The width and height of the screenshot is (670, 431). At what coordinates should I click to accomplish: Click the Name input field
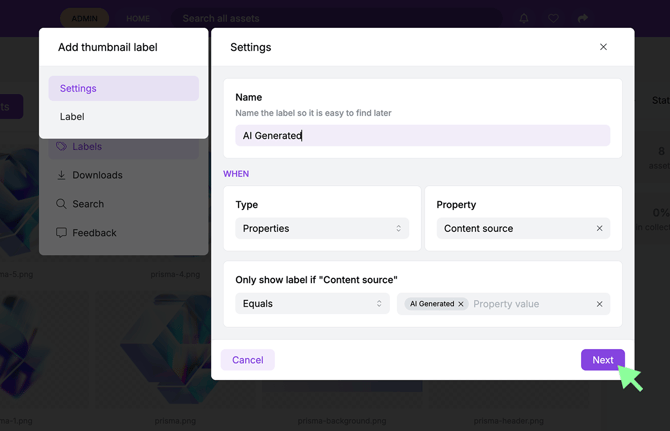[x=422, y=136]
